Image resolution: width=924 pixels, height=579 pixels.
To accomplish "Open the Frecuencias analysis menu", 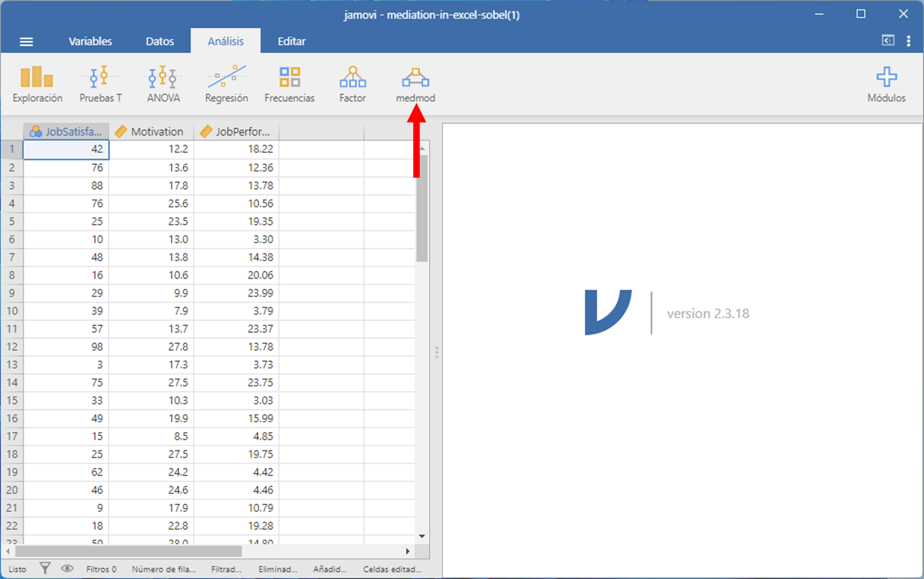I will [x=289, y=84].
